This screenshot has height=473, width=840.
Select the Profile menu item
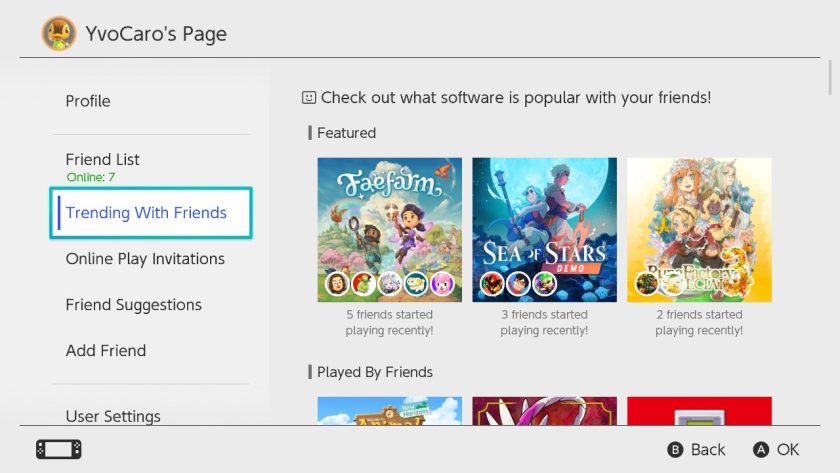point(88,101)
